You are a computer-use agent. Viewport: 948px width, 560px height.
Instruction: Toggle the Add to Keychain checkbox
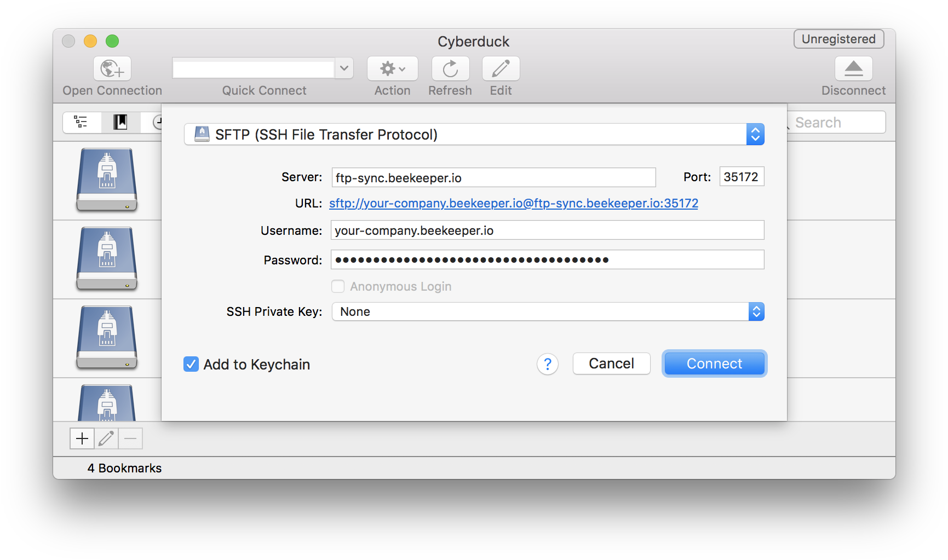click(191, 364)
